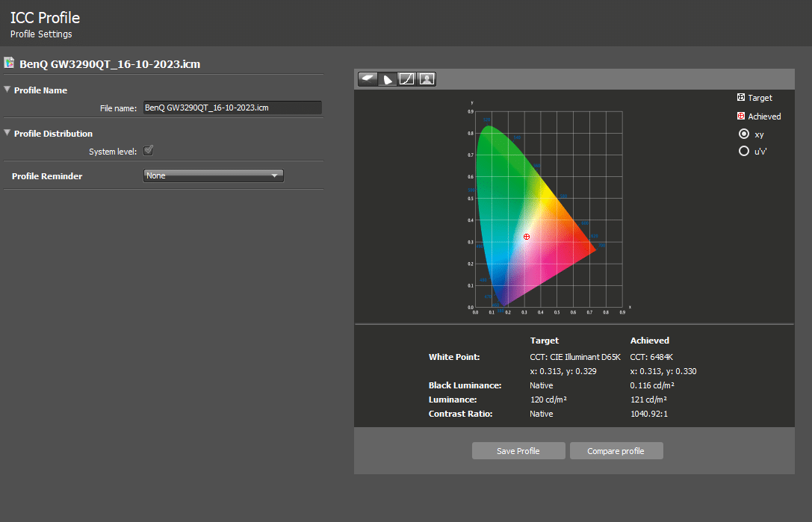Open the Profile Reminder dropdown

(213, 176)
